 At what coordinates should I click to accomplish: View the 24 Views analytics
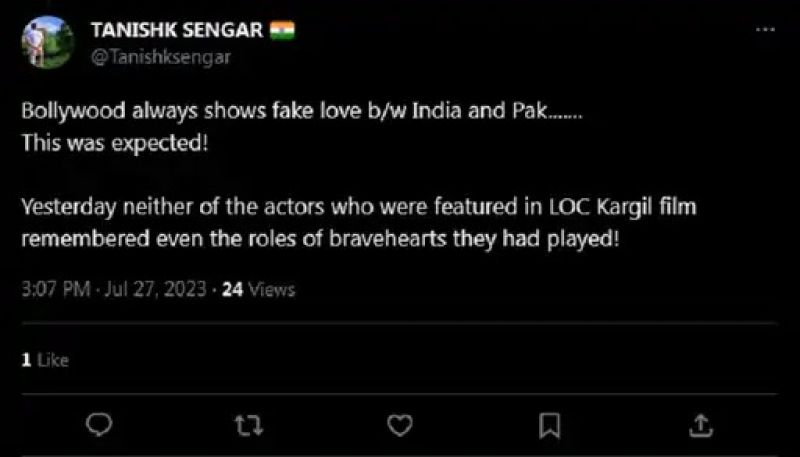point(258,290)
